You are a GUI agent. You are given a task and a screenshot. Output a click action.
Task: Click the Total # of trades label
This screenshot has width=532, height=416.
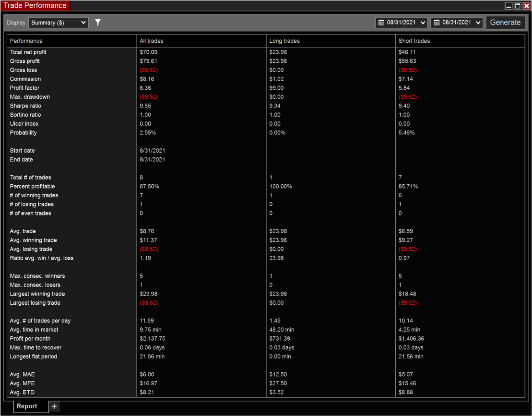point(31,178)
